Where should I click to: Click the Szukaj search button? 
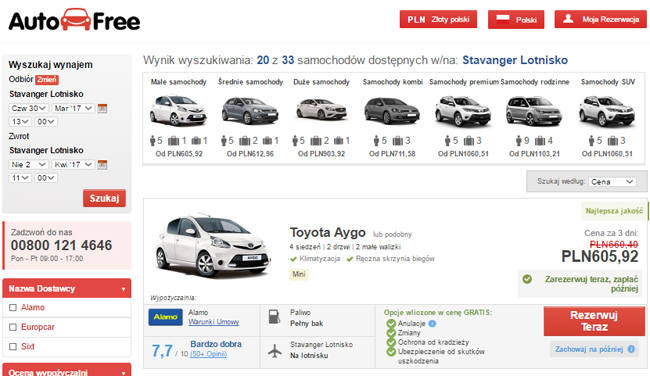pos(104,198)
